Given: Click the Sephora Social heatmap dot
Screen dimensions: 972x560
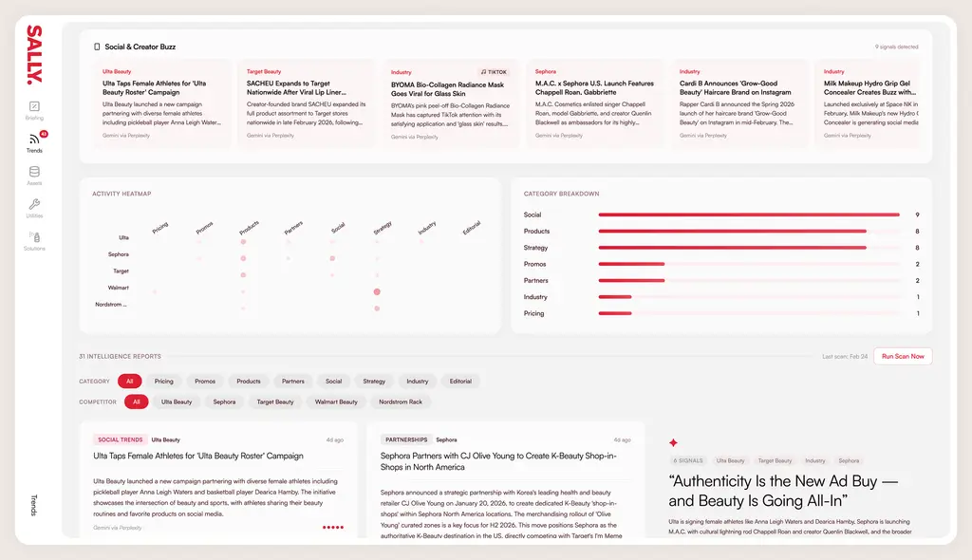Looking at the screenshot, I should tap(332, 258).
